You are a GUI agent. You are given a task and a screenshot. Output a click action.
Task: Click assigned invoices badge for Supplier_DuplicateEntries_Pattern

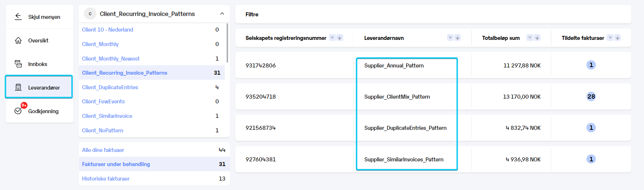click(x=591, y=128)
